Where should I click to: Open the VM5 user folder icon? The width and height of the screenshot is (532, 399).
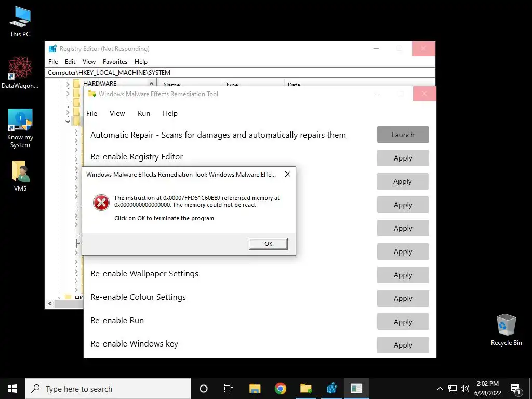(x=20, y=176)
